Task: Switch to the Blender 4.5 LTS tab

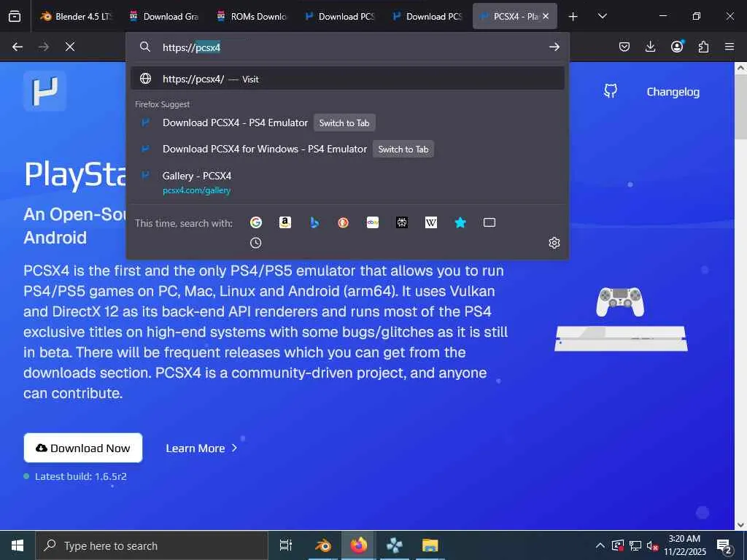Action: point(76,16)
